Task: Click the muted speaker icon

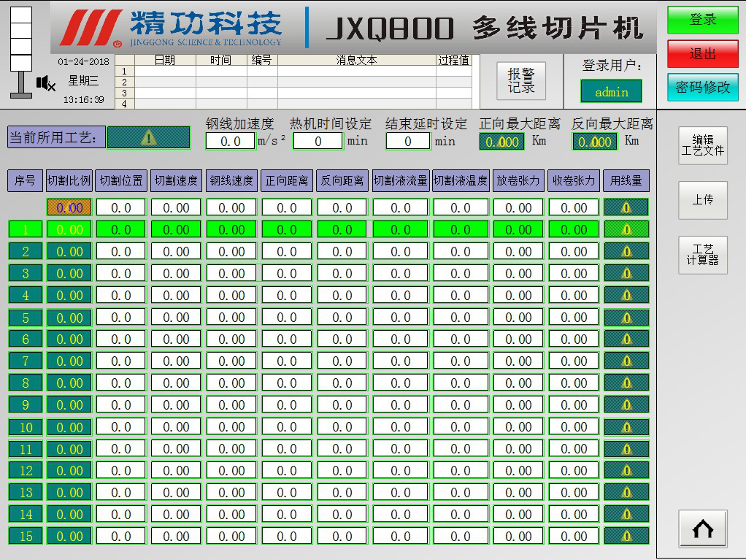Action: 46,83
